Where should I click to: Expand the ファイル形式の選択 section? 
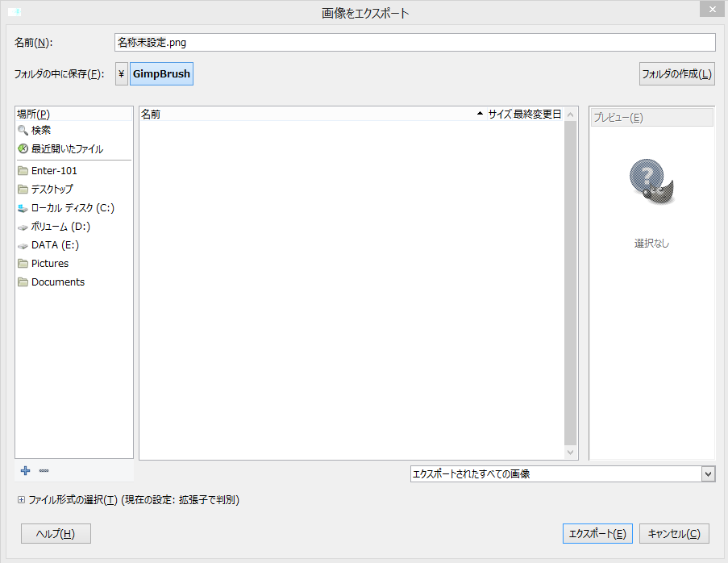click(21, 500)
